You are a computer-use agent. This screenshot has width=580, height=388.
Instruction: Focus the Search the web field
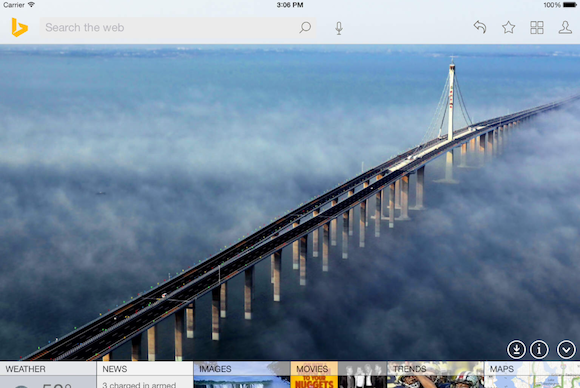tap(178, 27)
